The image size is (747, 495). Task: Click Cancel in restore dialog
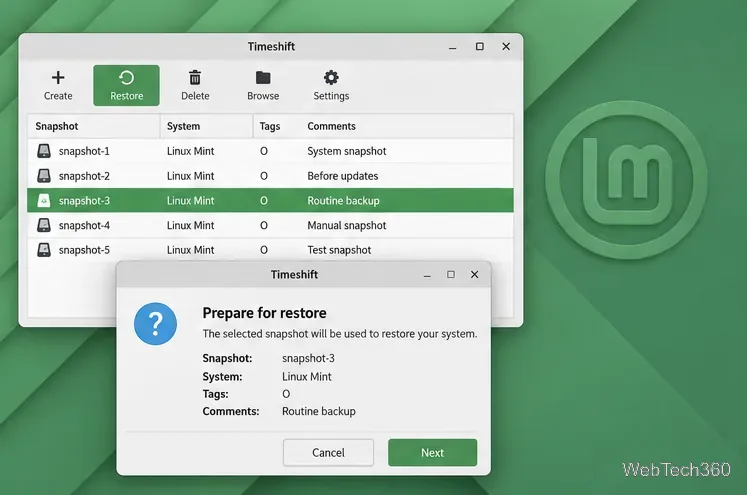(x=328, y=453)
